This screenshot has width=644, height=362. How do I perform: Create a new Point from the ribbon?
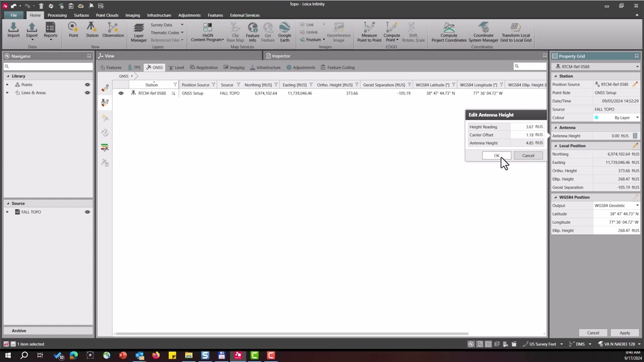tap(73, 30)
